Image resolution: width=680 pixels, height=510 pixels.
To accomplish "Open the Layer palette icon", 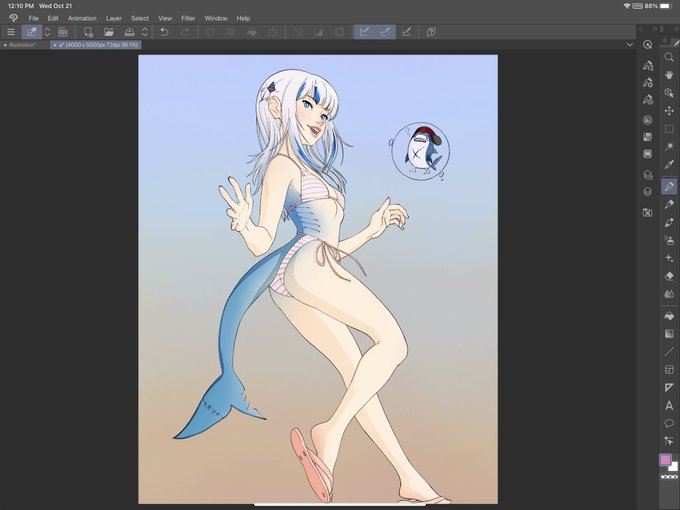I will [x=647, y=192].
